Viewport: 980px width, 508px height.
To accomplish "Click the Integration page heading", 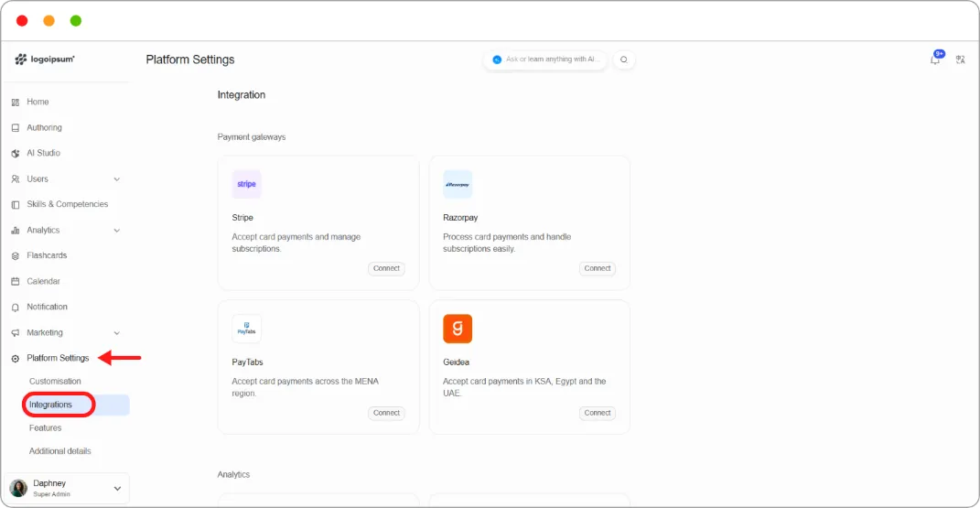I will point(242,95).
